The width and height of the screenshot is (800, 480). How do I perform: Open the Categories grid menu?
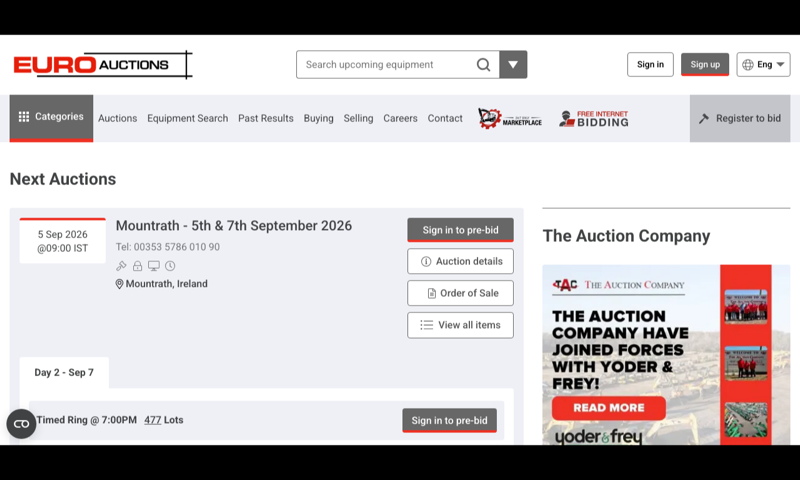pos(51,118)
